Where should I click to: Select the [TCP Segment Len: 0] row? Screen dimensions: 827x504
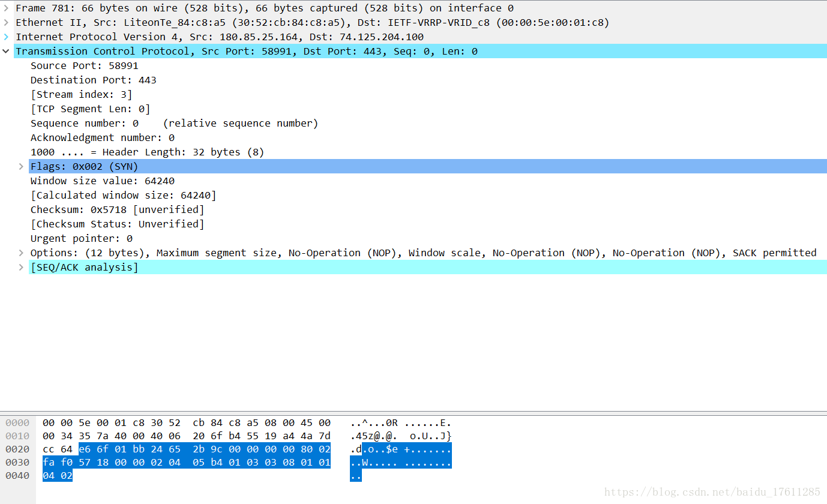[90, 109]
